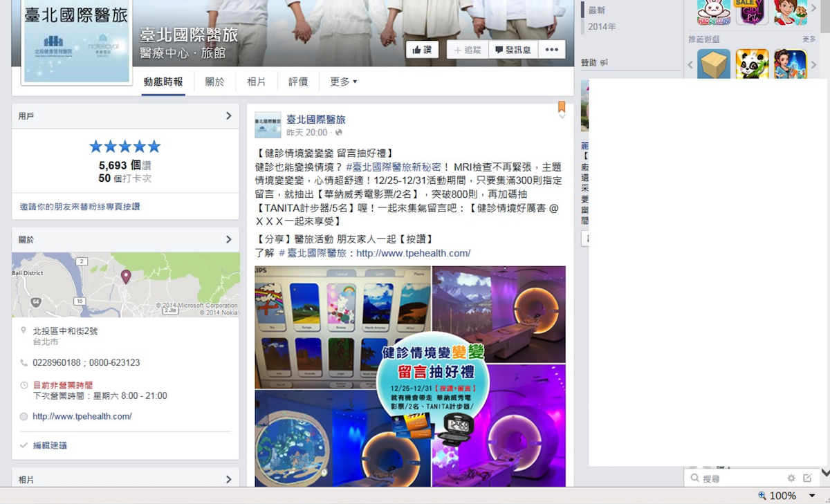The image size is (830, 504).
Task: Open the 相片 tab
Action: (257, 82)
